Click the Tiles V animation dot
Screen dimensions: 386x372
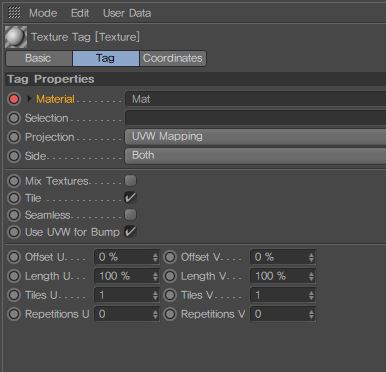tap(170, 295)
